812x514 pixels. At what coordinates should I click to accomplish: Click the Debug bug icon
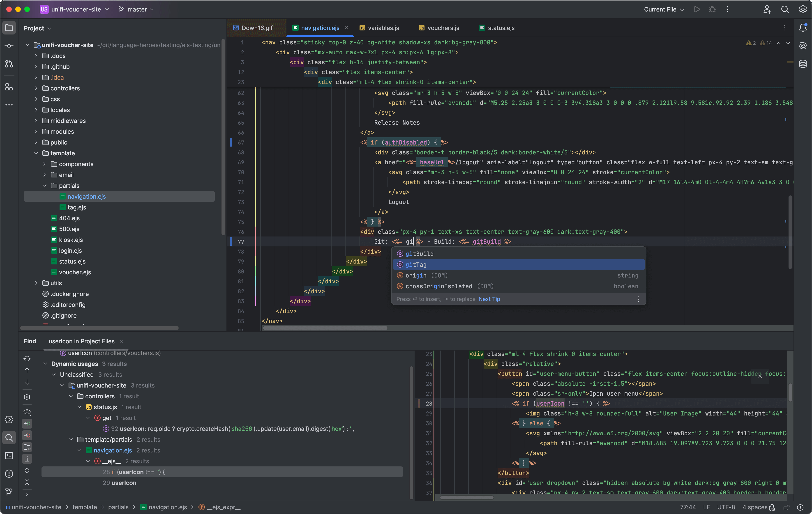tap(712, 9)
